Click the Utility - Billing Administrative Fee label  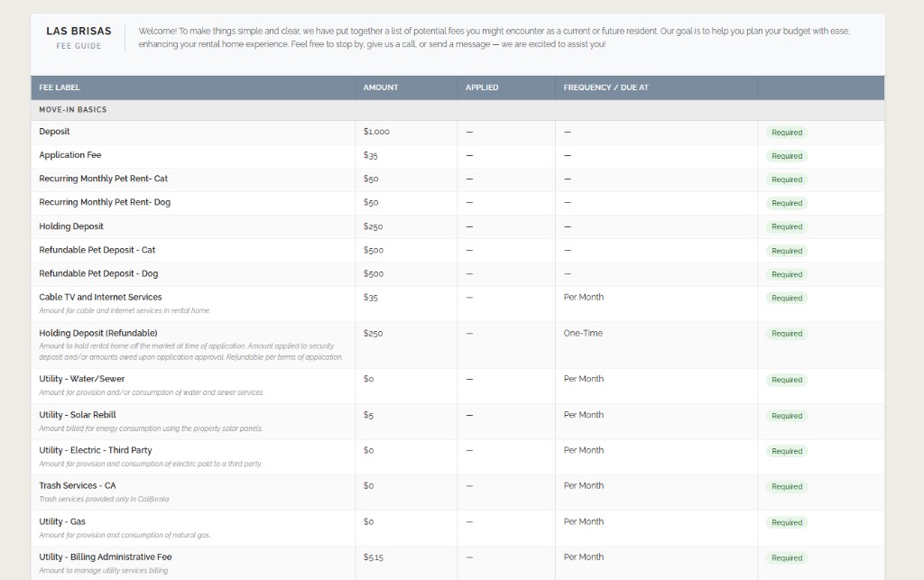[104, 557]
